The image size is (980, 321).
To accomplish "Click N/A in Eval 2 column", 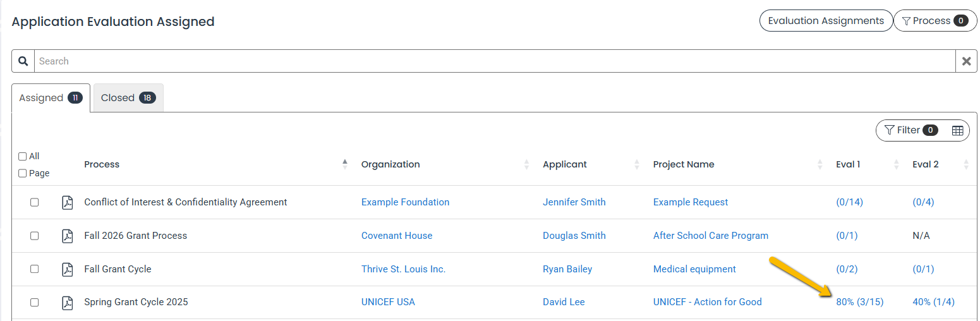I will pos(921,236).
